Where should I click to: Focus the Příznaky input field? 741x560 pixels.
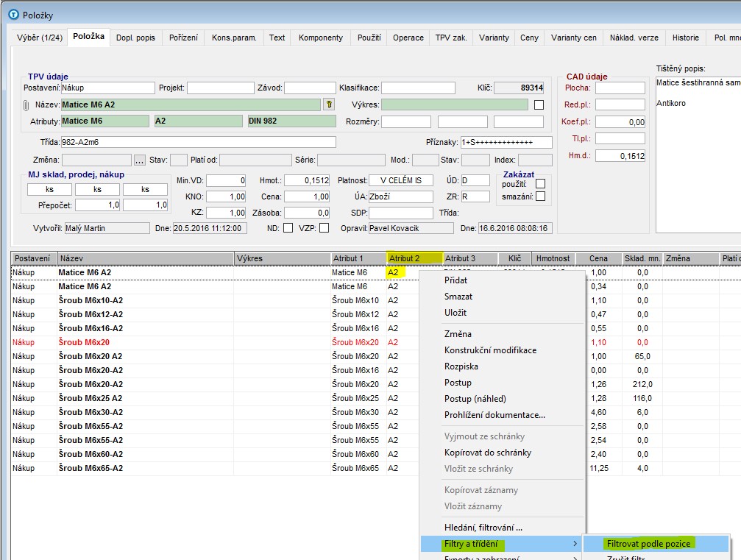pyautogui.click(x=506, y=142)
